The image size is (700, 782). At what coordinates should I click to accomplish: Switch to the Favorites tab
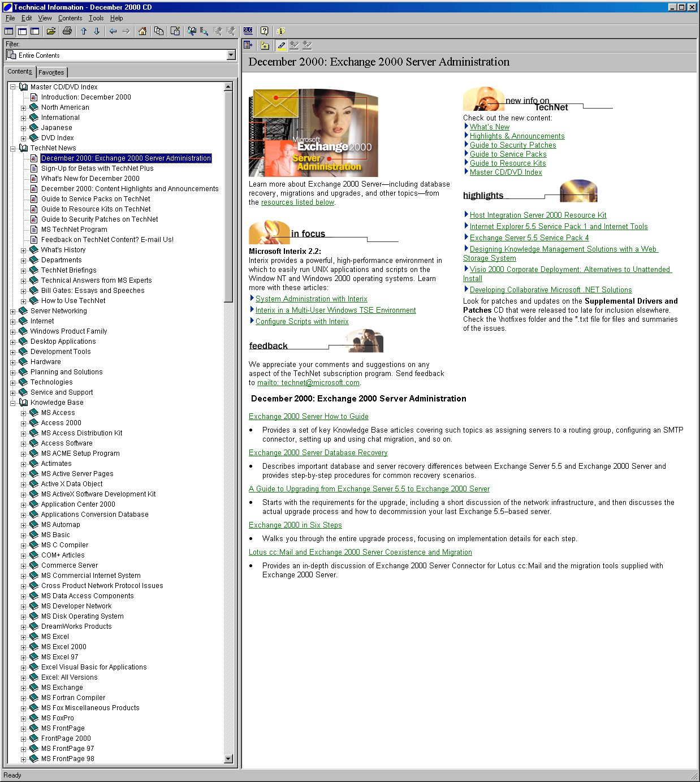click(x=51, y=72)
